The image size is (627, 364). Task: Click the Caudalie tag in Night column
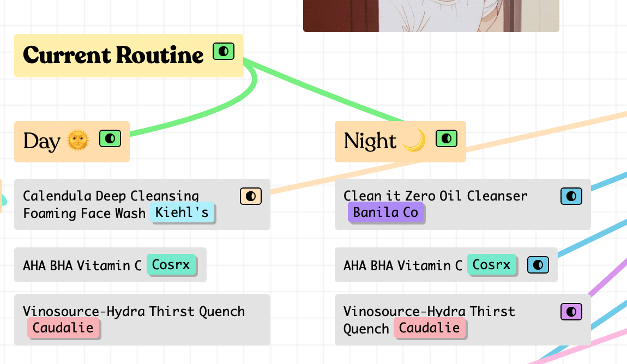click(430, 328)
